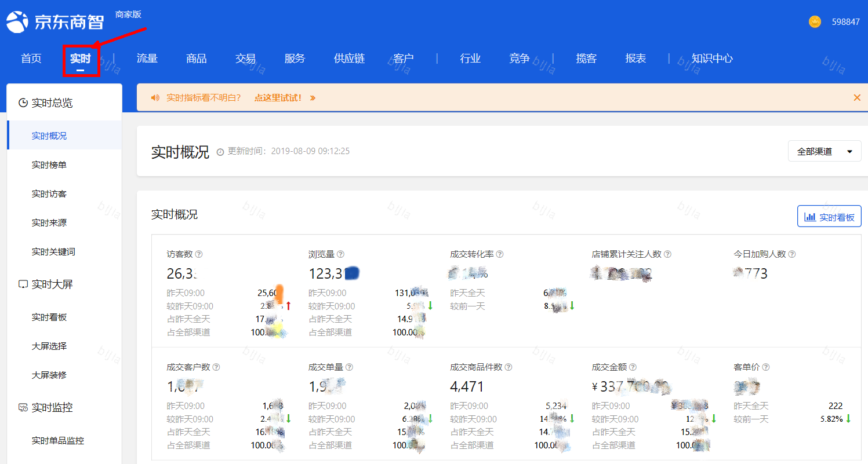Click the bar chart icon on 实时看板 button
Screen dimensions: 868x464
(810, 217)
